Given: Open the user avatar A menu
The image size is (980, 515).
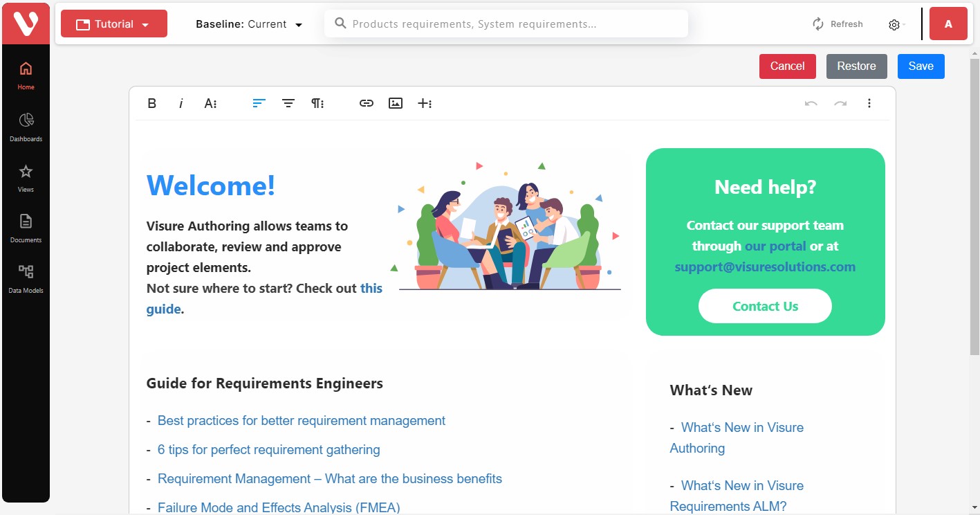Looking at the screenshot, I should coord(948,24).
